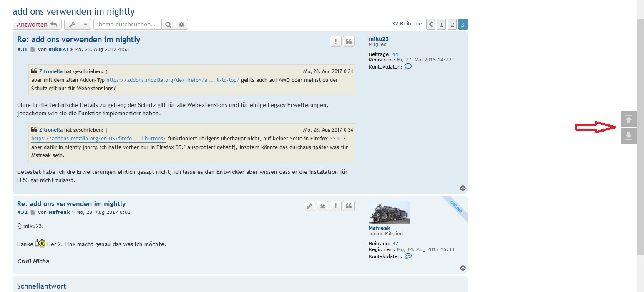Screen dimensions: 644x292
Task: Open Msfreak post count 47
Action: pyautogui.click(x=395, y=244)
